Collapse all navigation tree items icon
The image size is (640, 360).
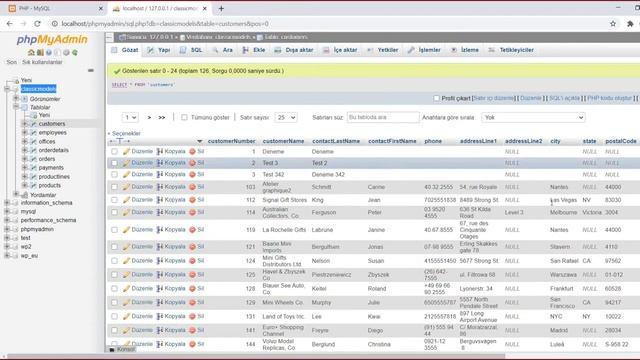tap(91, 70)
